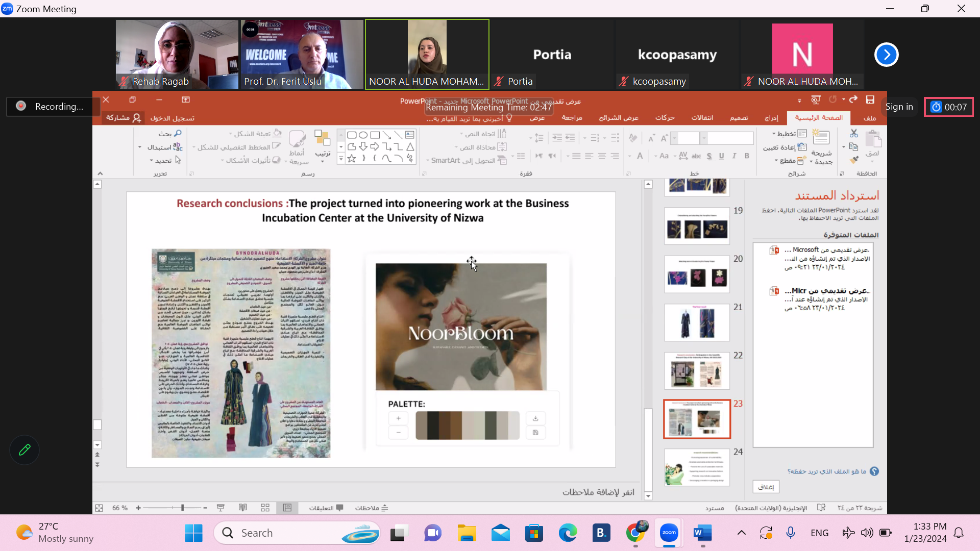Open the font size combo box
The width and height of the screenshot is (980, 551).
tap(685, 138)
